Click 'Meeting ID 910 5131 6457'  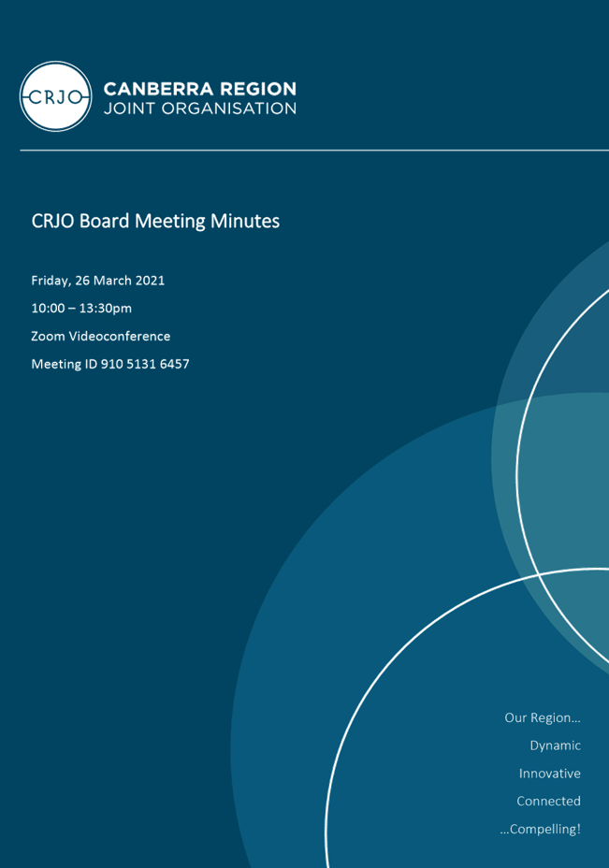(x=110, y=364)
